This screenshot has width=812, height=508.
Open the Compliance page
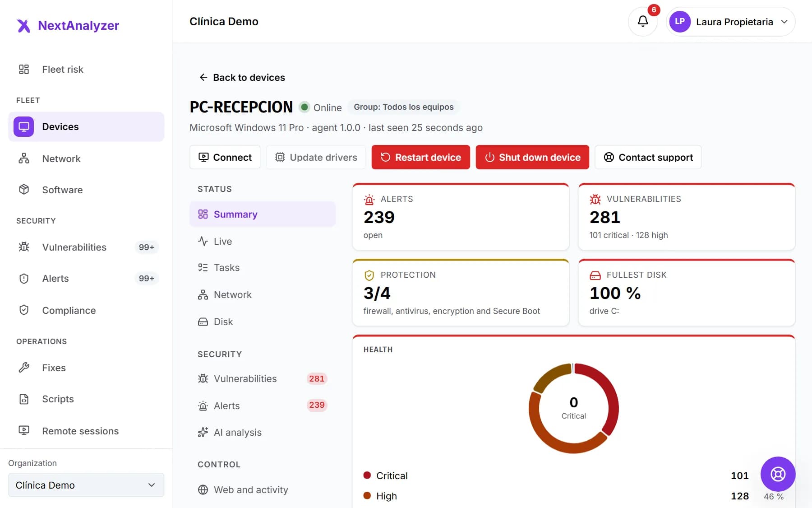pos(86,310)
